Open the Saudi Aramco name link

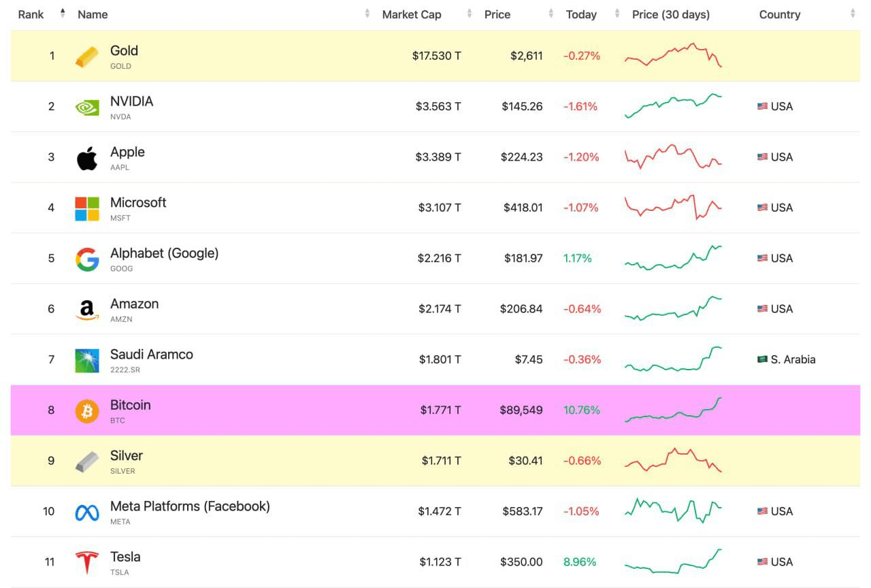pos(152,355)
